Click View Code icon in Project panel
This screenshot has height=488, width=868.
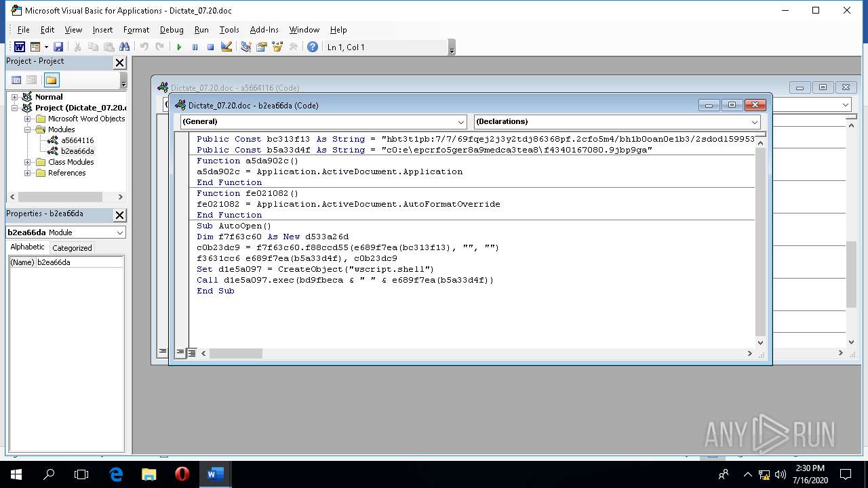tap(16, 80)
